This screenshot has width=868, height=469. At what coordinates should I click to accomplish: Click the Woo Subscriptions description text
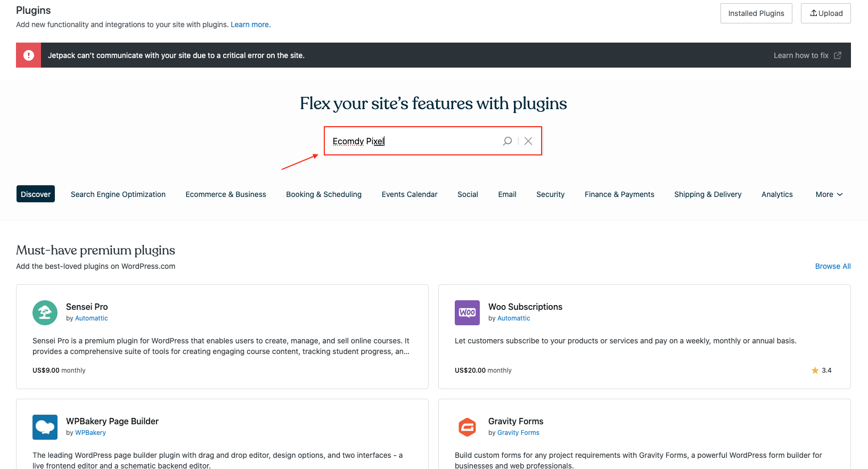pyautogui.click(x=626, y=341)
